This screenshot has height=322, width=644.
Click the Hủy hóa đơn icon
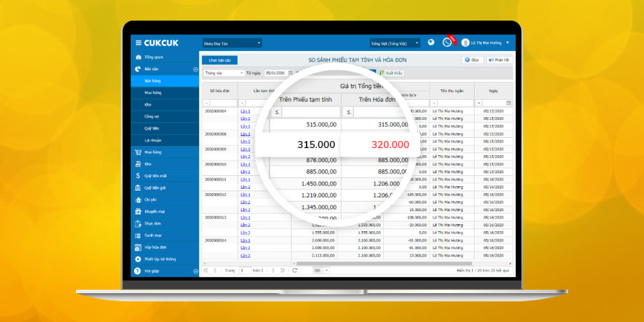[x=138, y=248]
